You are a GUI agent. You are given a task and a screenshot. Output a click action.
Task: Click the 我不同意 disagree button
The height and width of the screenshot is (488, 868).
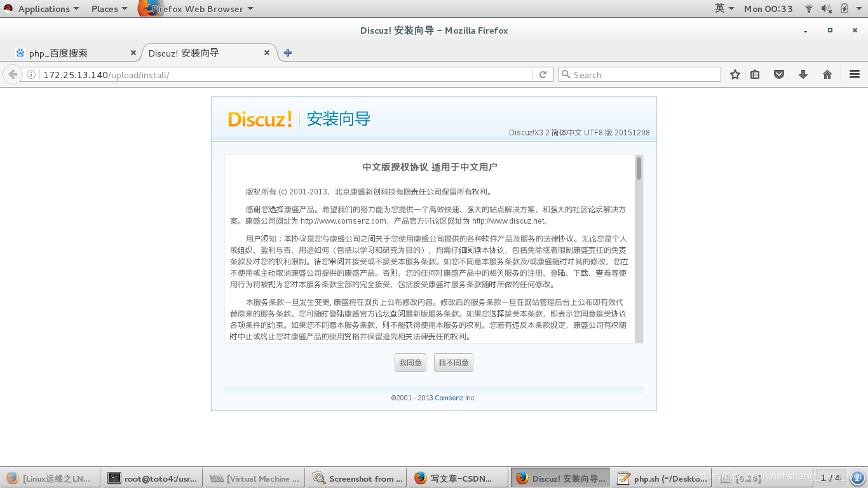pos(454,362)
